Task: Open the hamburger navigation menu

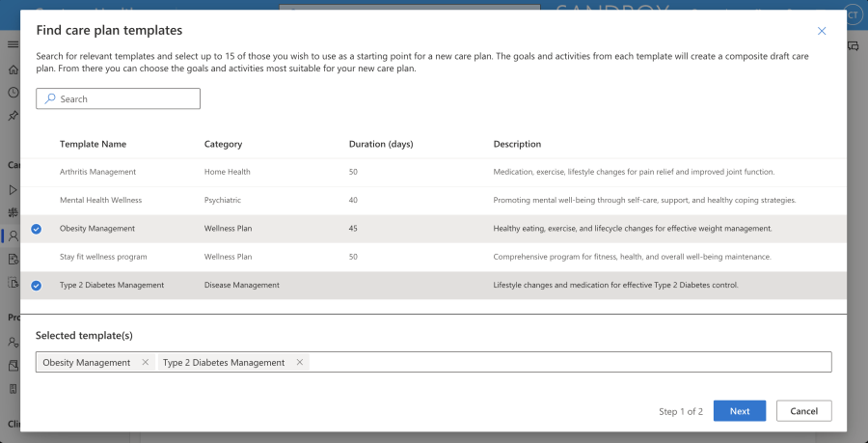Action: point(13,45)
